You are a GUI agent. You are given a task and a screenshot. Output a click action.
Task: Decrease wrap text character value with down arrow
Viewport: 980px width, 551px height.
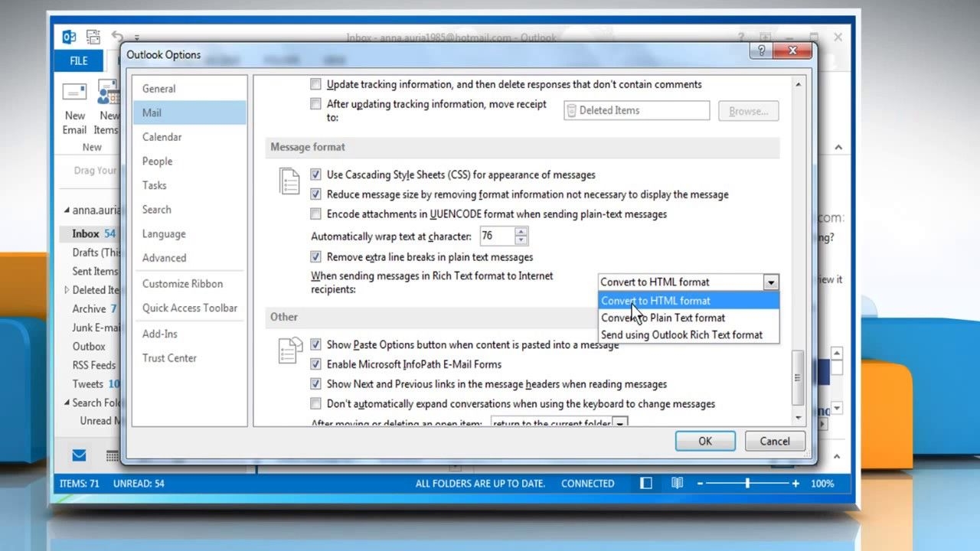(x=521, y=241)
